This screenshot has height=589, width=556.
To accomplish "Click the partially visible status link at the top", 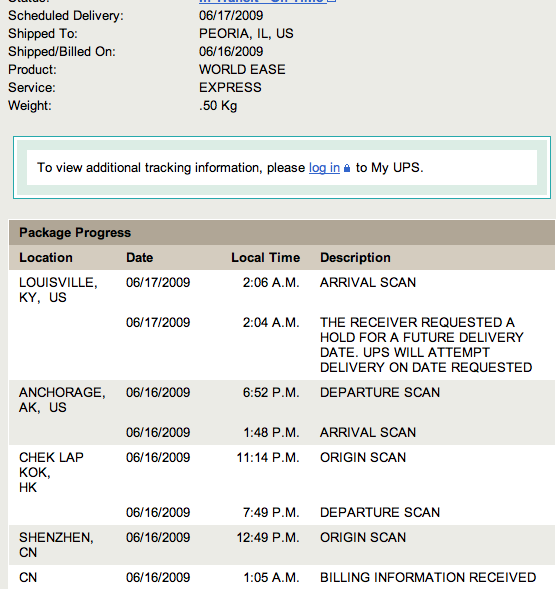I will (267, 1).
